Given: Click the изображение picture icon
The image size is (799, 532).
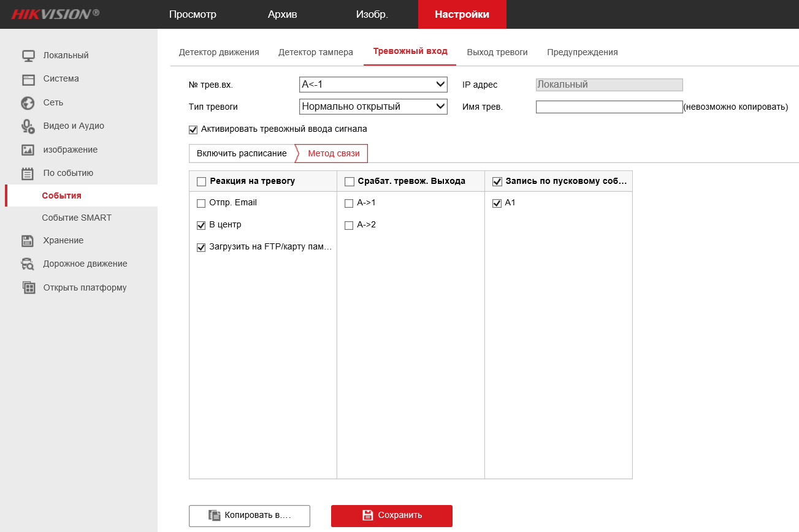Looking at the screenshot, I should tap(28, 150).
